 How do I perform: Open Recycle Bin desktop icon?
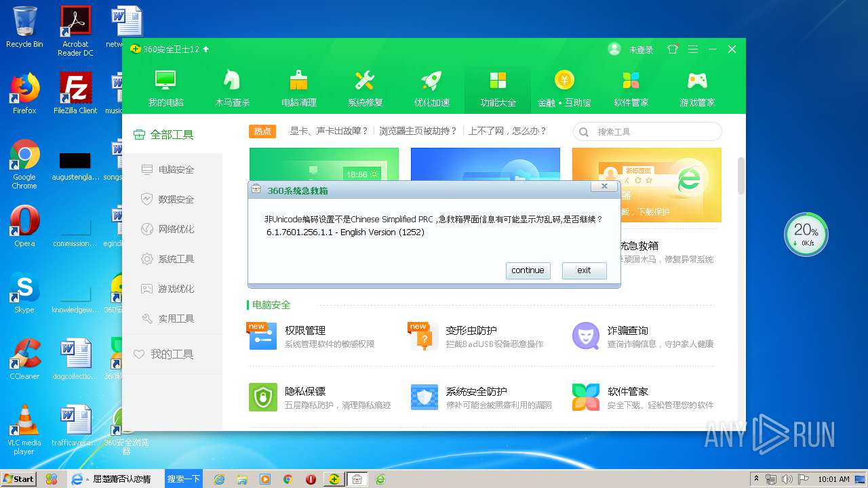(x=24, y=27)
